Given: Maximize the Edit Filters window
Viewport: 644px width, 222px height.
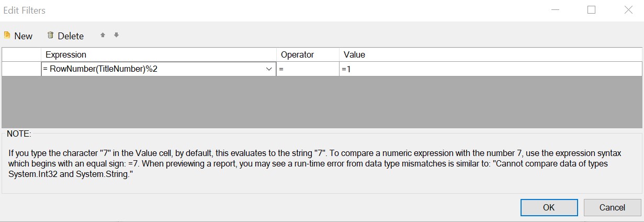Looking at the screenshot, I should point(592,10).
